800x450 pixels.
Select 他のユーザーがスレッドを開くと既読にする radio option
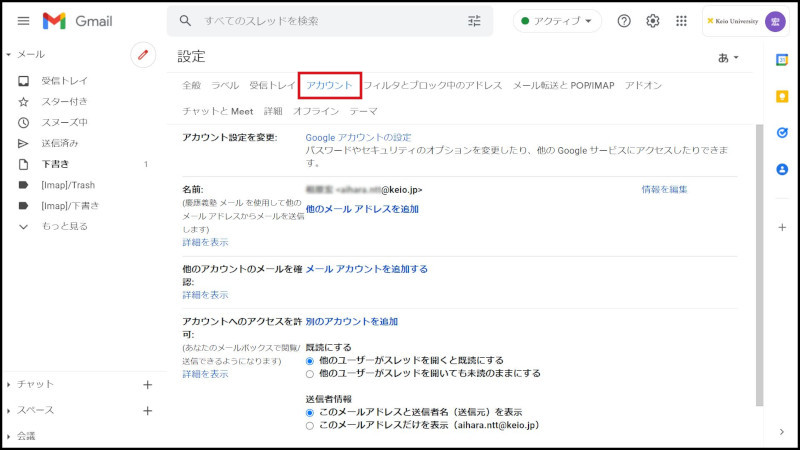coord(310,360)
